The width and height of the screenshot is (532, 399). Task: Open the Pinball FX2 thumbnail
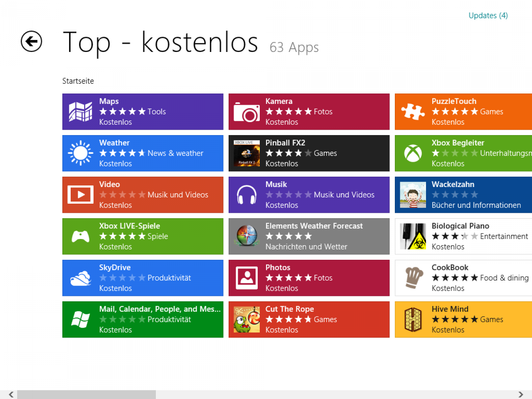pyautogui.click(x=247, y=153)
